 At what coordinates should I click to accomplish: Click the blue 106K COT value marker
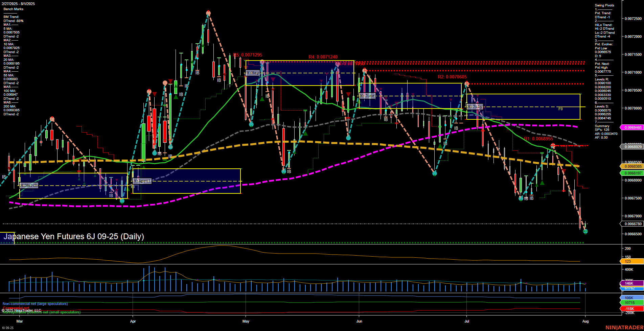click(632, 298)
